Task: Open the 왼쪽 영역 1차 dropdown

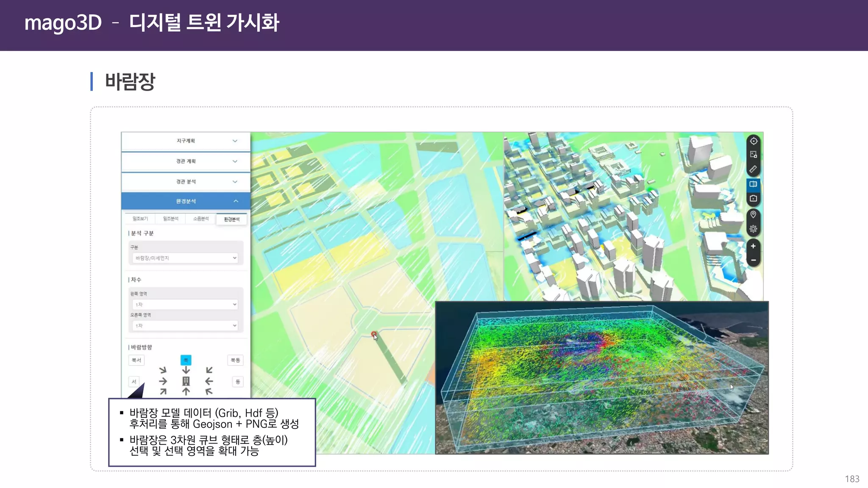Action: point(185,305)
